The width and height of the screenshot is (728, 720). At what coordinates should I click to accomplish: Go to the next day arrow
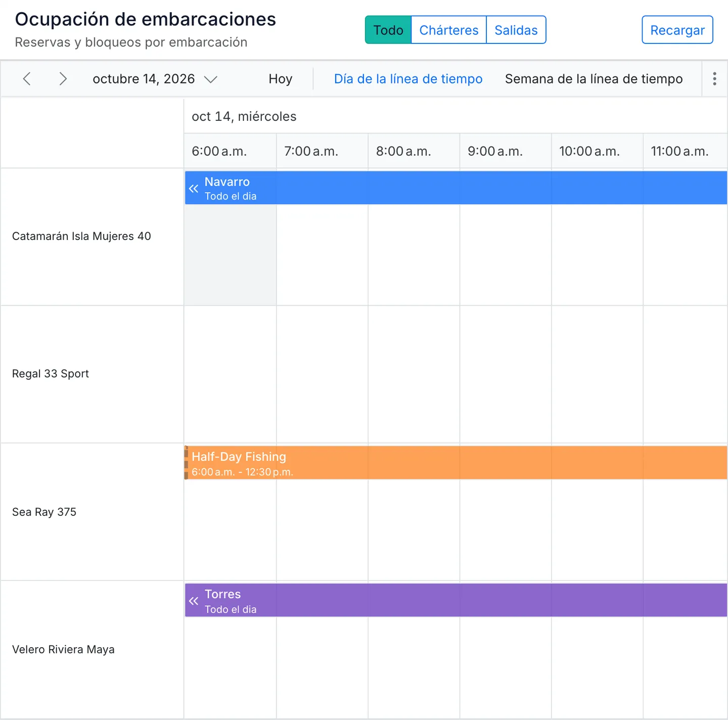63,79
